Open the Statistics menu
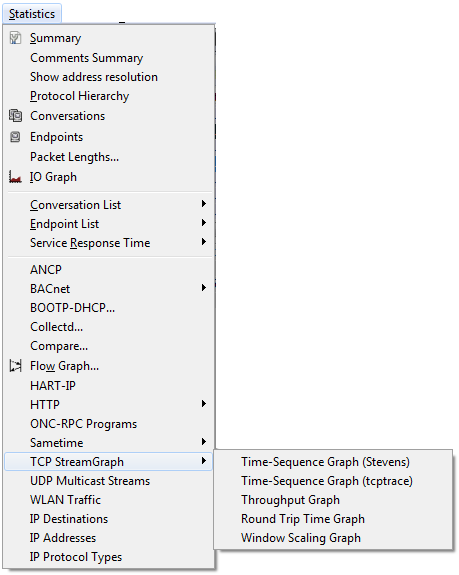Screen dimensions: 459x575 click(32, 14)
